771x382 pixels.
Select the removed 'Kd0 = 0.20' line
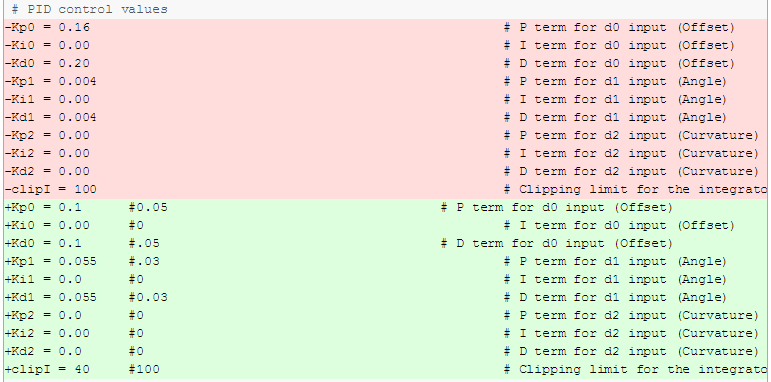[x=386, y=63]
